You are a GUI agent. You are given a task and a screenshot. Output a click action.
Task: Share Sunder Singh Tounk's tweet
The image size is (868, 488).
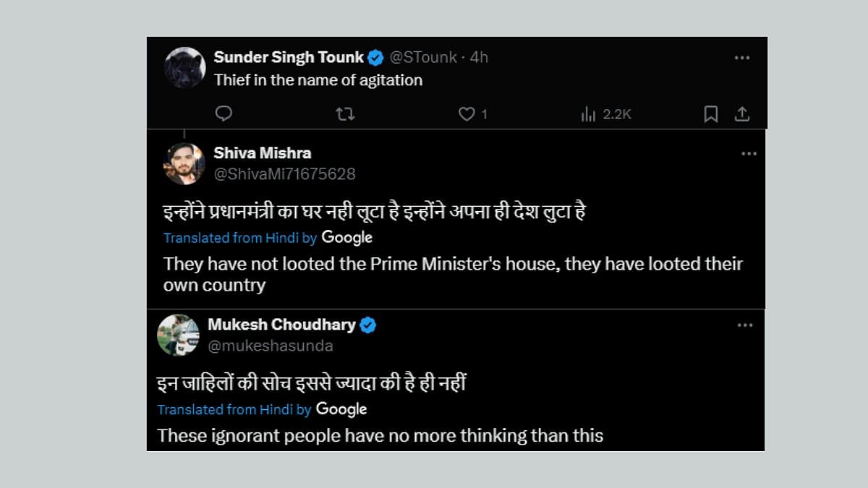coord(741,114)
